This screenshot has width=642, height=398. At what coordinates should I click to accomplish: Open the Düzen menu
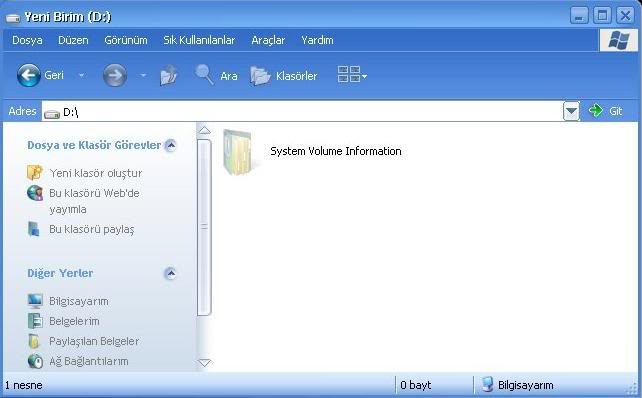(x=73, y=40)
